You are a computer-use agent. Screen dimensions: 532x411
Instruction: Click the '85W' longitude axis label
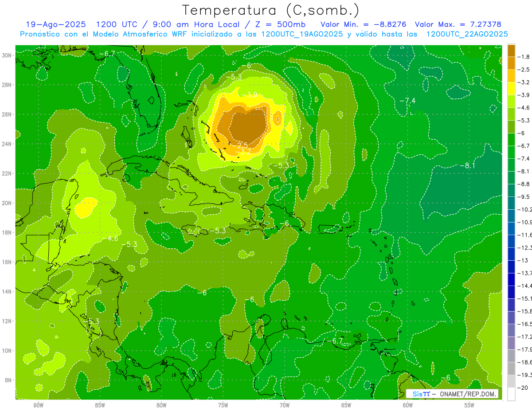tap(100, 405)
